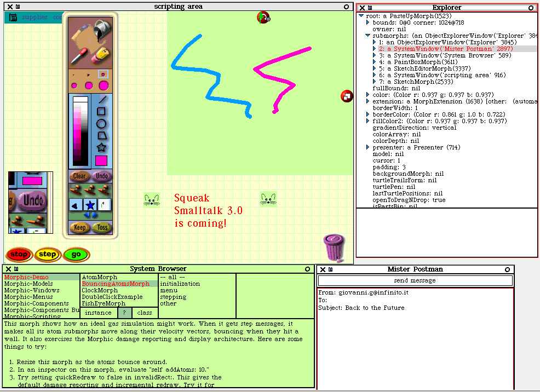
Task: Click the yellow step button
Action: 48,255
